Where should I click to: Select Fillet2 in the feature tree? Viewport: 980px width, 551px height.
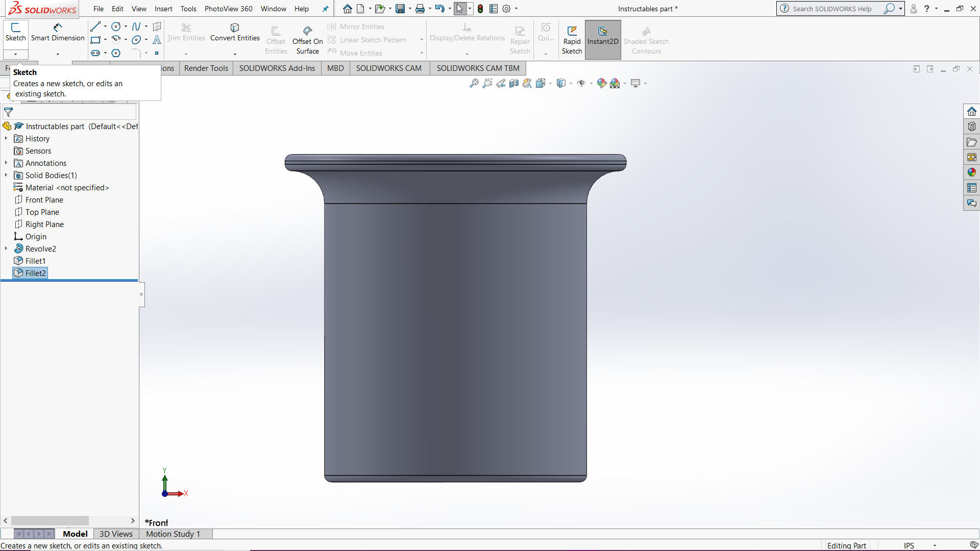(x=30, y=273)
